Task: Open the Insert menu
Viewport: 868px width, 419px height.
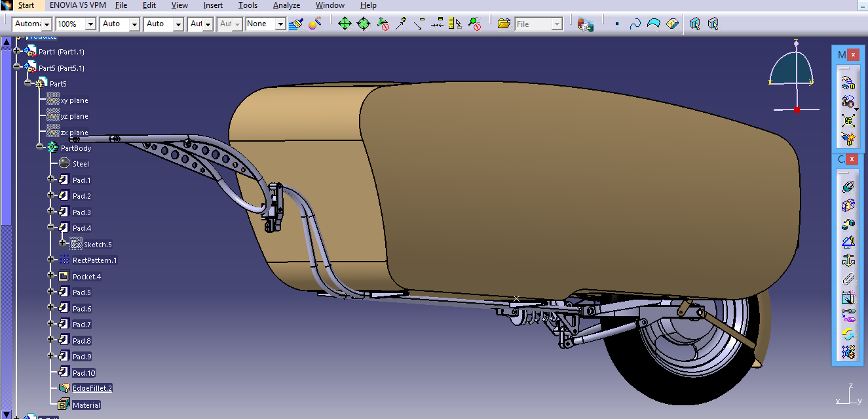Action: click(x=214, y=5)
